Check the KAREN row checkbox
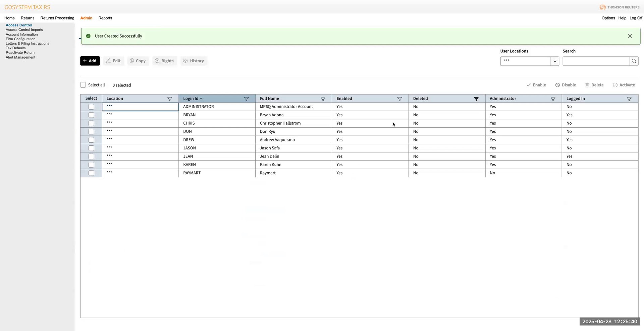Viewport: 644px width, 331px height. click(91, 165)
